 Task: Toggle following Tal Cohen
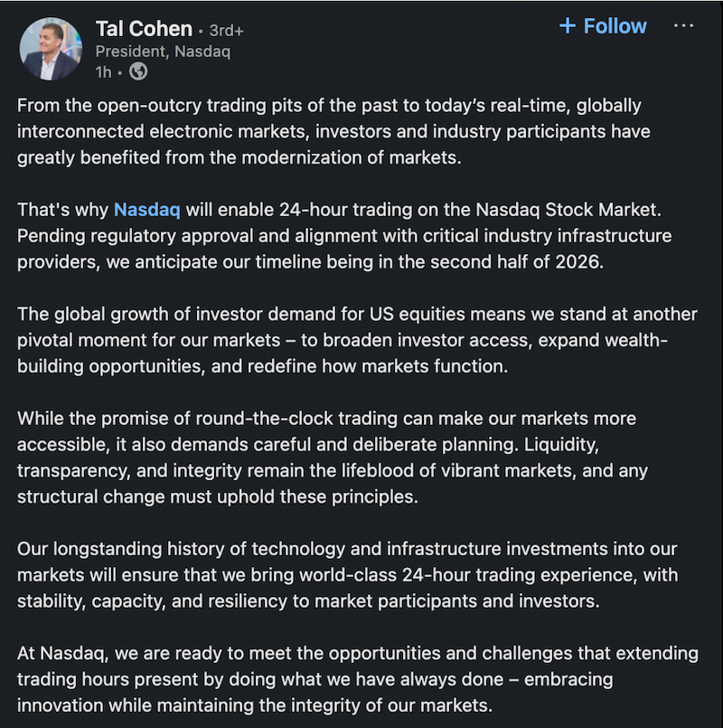603,25
